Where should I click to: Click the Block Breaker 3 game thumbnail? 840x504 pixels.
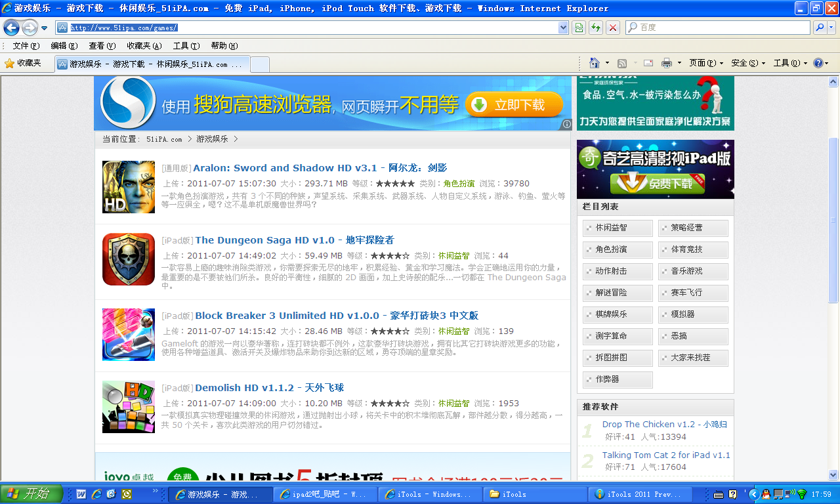pyautogui.click(x=129, y=334)
